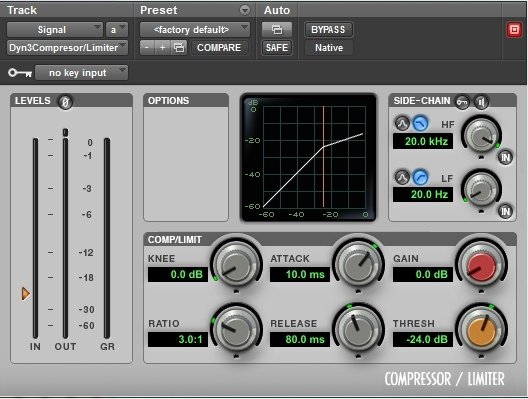Image resolution: width=528 pixels, height=399 pixels.
Task: Toggle the phase invert icon in Levels
Action: pyautogui.click(x=65, y=102)
